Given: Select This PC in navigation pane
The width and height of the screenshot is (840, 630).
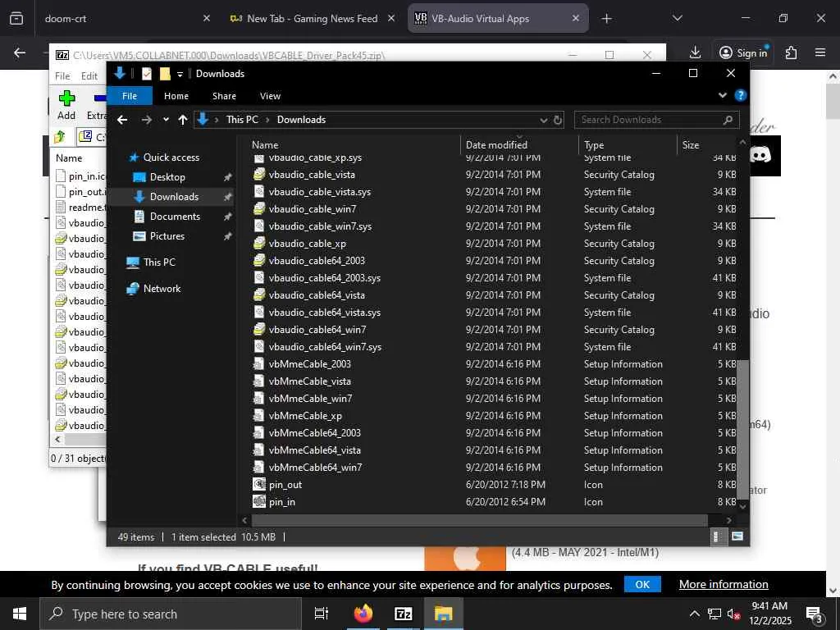Looking at the screenshot, I should tap(159, 262).
